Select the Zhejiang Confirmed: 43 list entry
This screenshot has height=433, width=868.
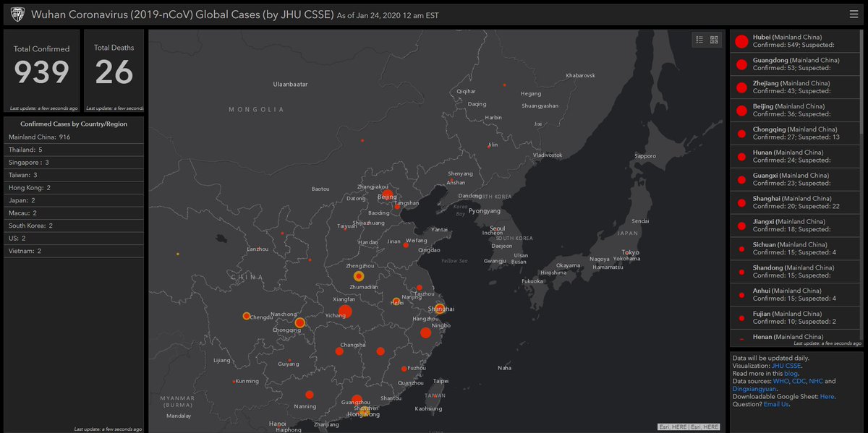point(793,87)
